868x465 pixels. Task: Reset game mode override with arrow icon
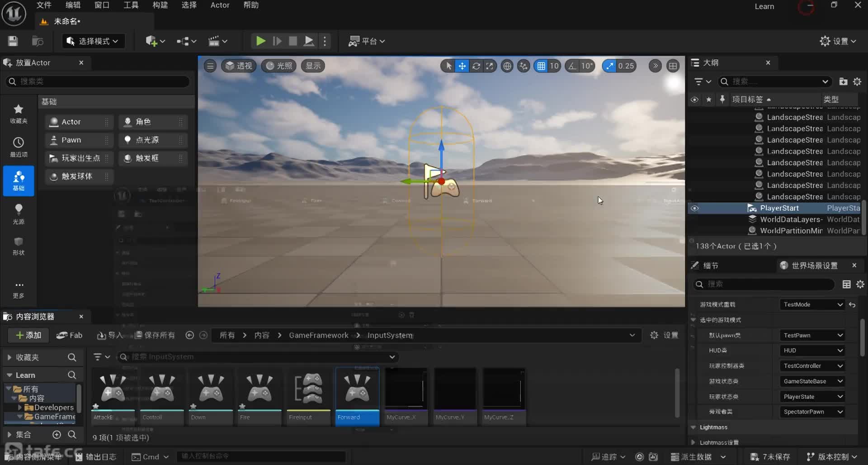pos(852,305)
